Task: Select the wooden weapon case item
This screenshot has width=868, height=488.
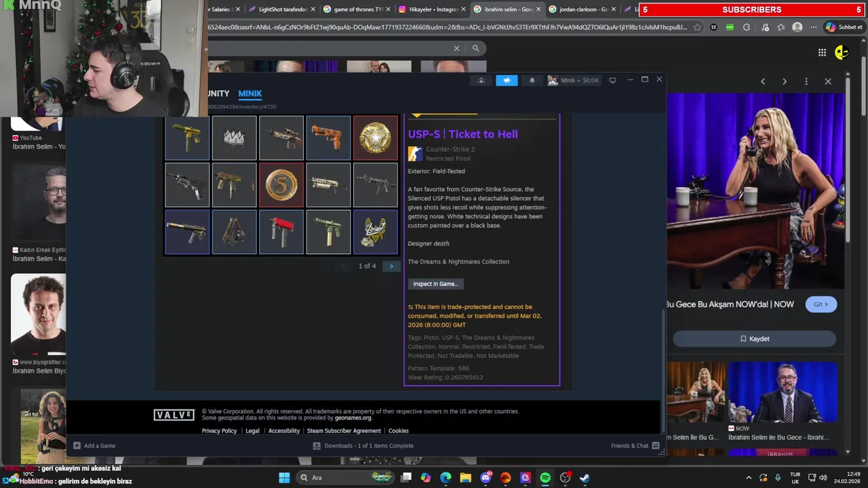Action: click(x=234, y=232)
